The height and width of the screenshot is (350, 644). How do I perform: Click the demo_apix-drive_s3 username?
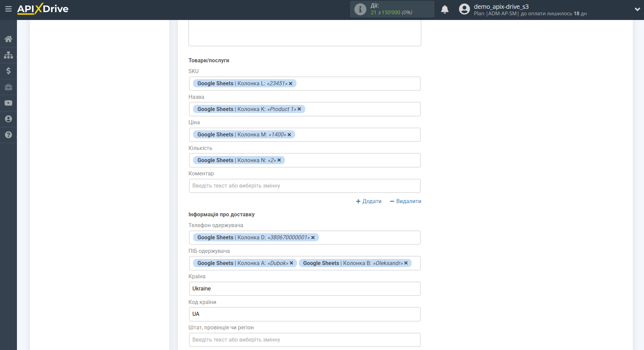[x=501, y=6]
